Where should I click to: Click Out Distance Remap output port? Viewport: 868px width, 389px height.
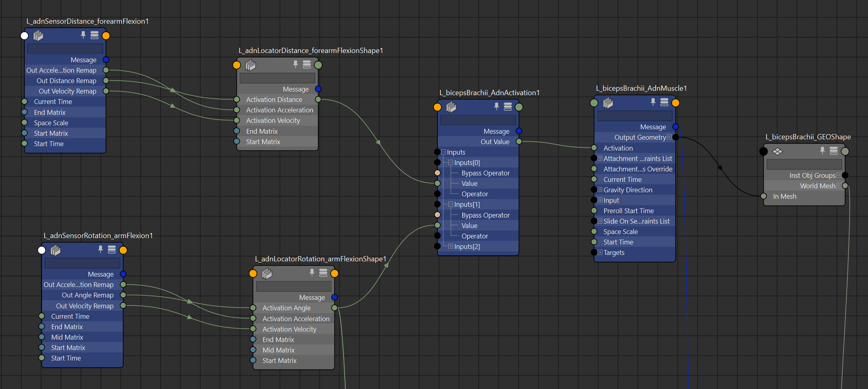pos(106,81)
